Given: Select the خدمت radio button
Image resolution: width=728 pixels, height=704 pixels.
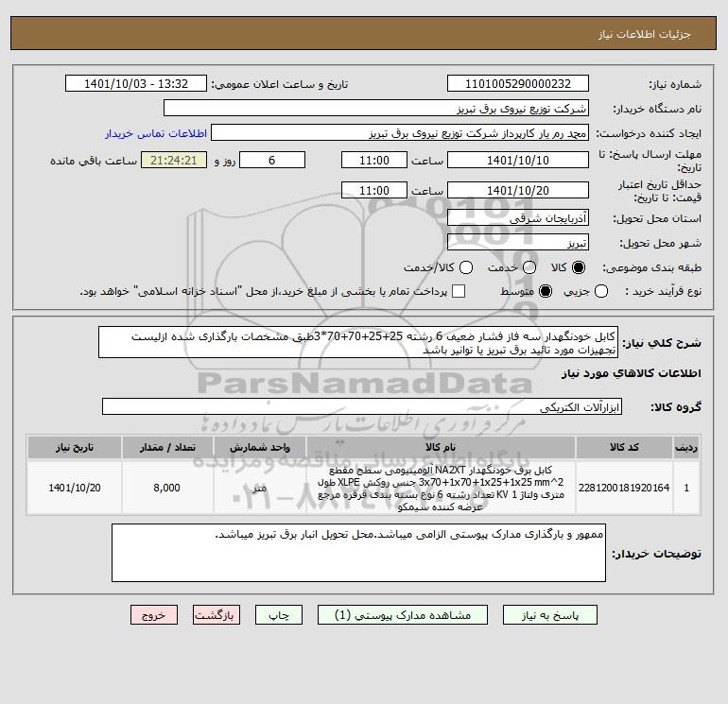Looking at the screenshot, I should (x=529, y=267).
